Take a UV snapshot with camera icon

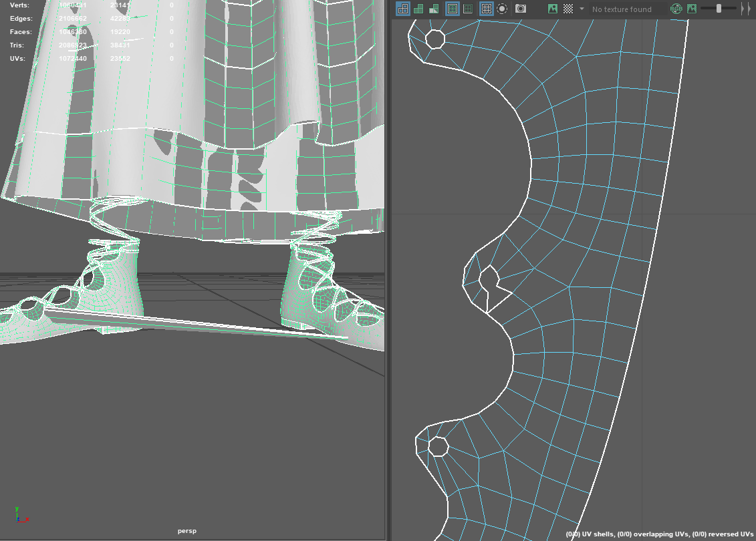point(521,9)
